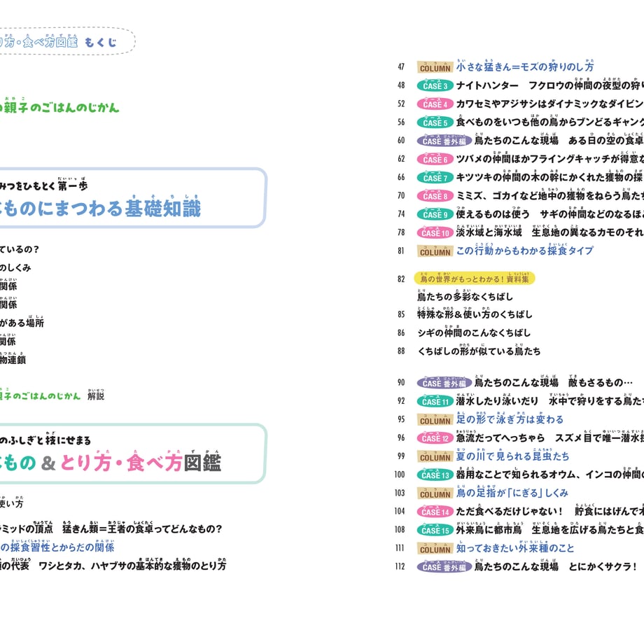This screenshot has width=644, height=644.
Task: Click the heading text 'もくじ'
Action: (101, 42)
